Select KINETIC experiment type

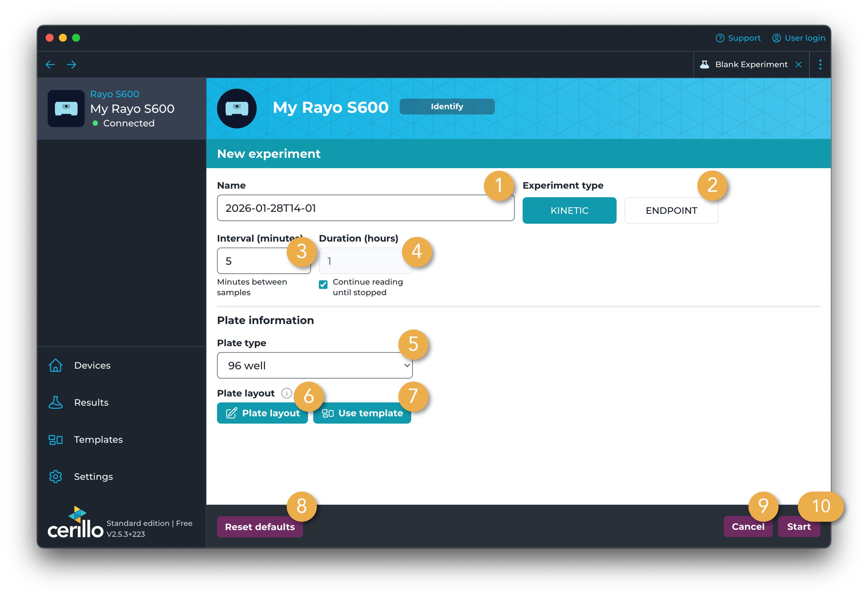(569, 211)
